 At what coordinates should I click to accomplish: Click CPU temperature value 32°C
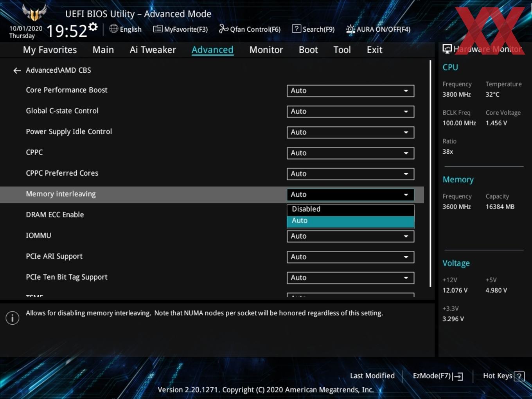click(x=492, y=94)
